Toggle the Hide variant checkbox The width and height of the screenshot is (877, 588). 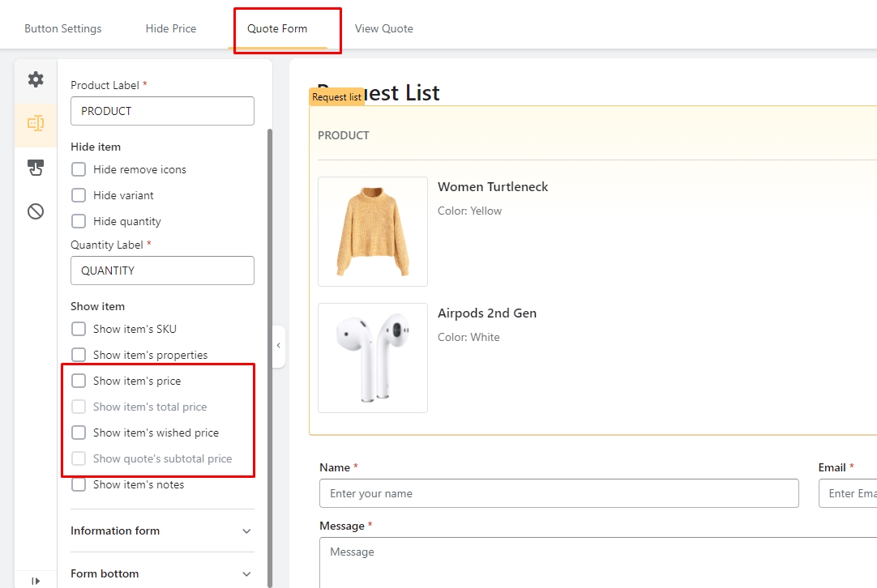point(79,195)
